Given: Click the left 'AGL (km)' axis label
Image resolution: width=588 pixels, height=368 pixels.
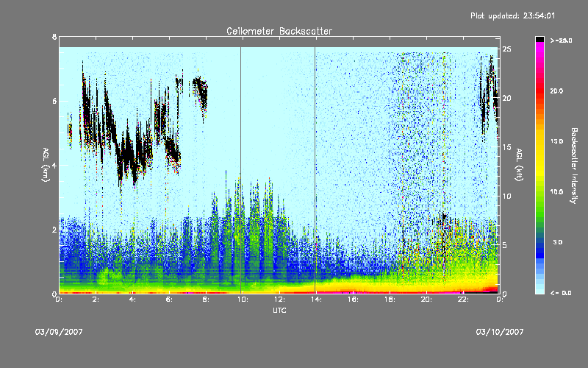Looking at the screenshot, I should (x=46, y=165).
